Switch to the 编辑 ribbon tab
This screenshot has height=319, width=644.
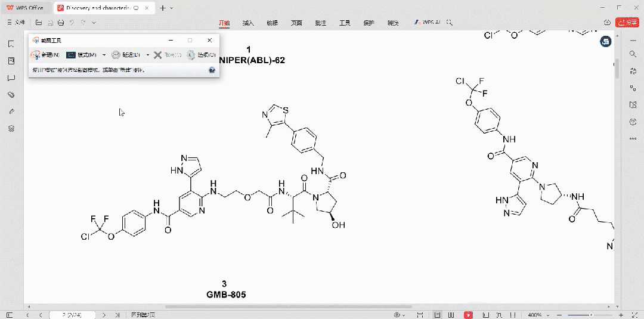pos(273,23)
